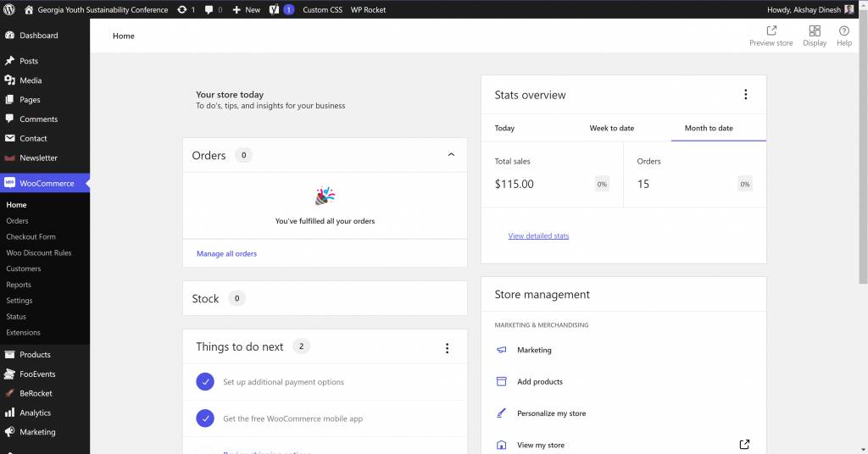This screenshot has width=868, height=454.
Task: Collapse the Orders panel
Action: point(451,155)
